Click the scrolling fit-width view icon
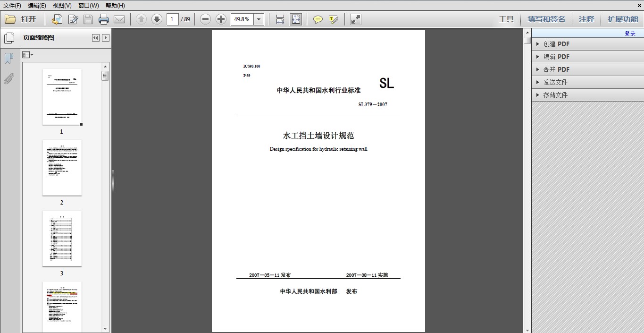 [280, 19]
